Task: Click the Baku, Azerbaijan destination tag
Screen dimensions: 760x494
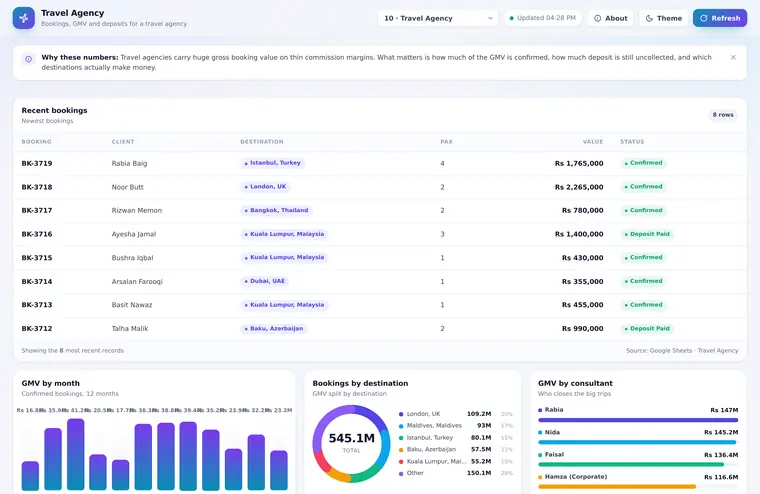Action: (274, 329)
